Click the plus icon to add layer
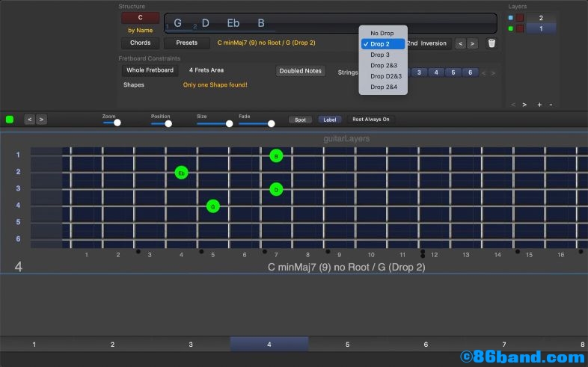 click(539, 105)
